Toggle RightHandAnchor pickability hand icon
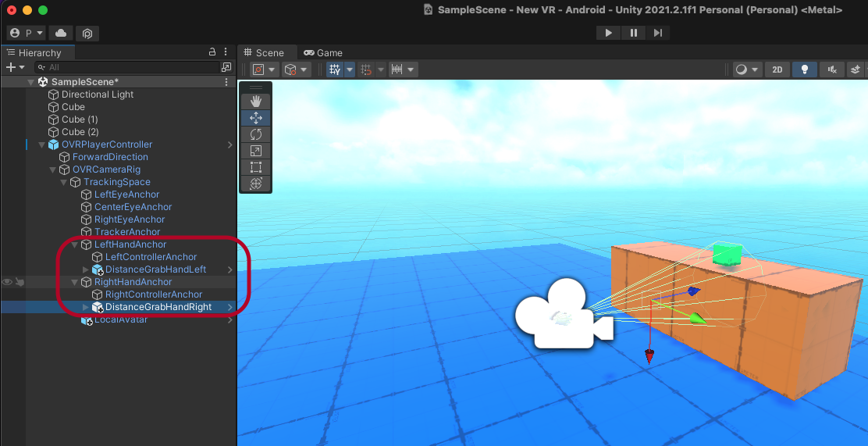This screenshot has height=446, width=868. click(20, 282)
